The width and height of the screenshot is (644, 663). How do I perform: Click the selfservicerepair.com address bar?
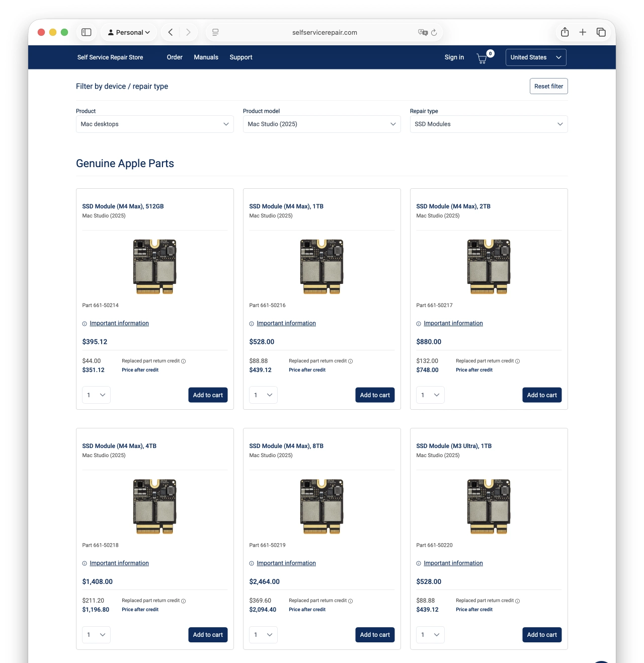tap(325, 32)
